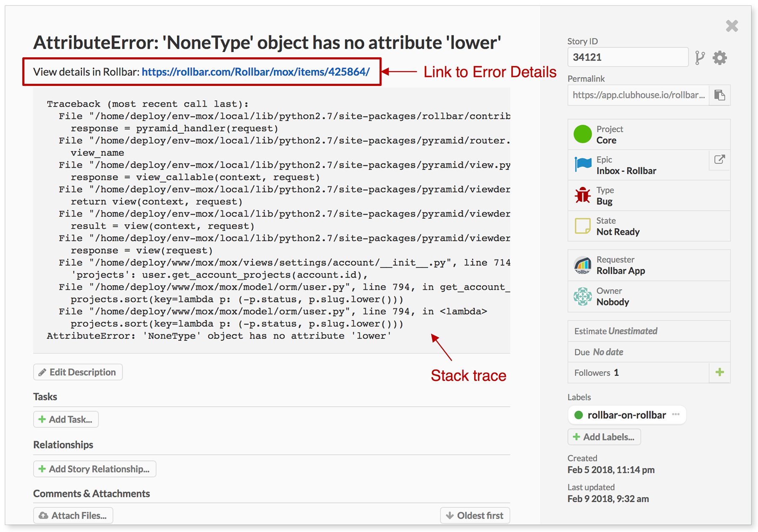Change the Project from Core

pos(649,135)
